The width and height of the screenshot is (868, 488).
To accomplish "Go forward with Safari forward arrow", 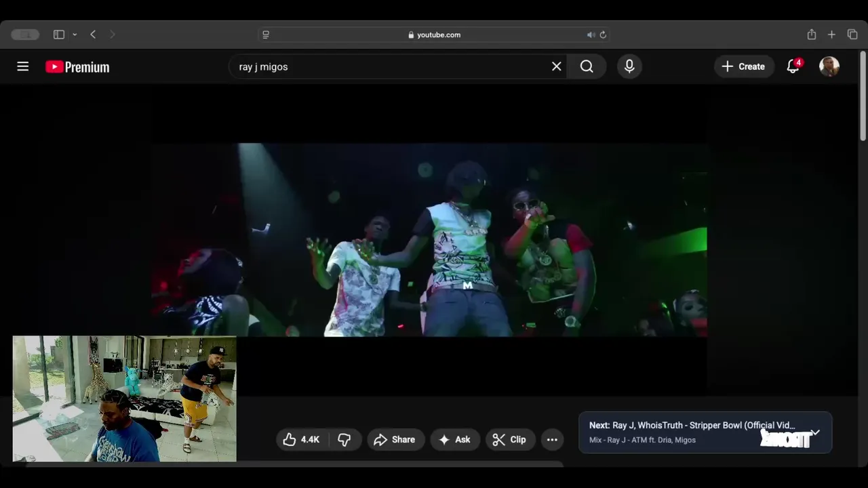I will click(x=112, y=35).
